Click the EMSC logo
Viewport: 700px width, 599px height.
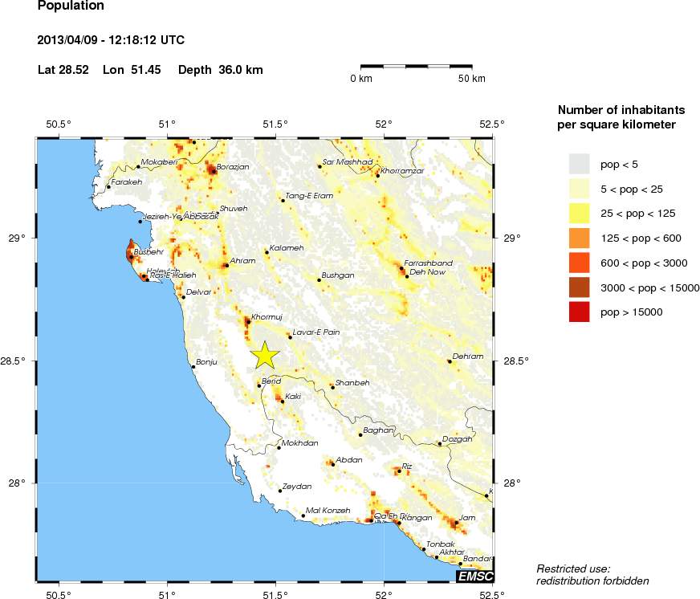[474, 576]
